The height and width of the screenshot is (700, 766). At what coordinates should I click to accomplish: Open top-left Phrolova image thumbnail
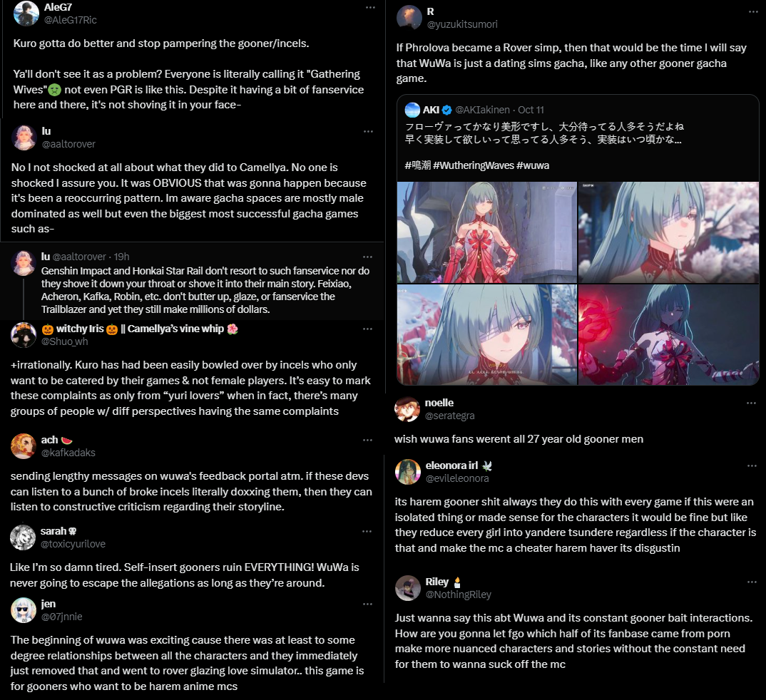pyautogui.click(x=486, y=232)
